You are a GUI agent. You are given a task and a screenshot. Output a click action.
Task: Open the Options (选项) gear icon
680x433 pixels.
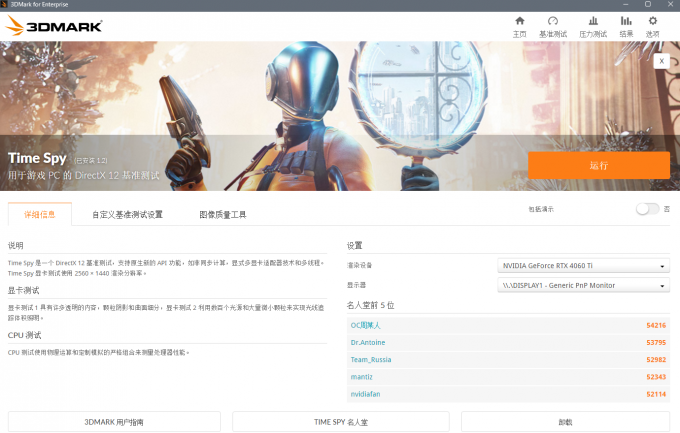tap(653, 21)
